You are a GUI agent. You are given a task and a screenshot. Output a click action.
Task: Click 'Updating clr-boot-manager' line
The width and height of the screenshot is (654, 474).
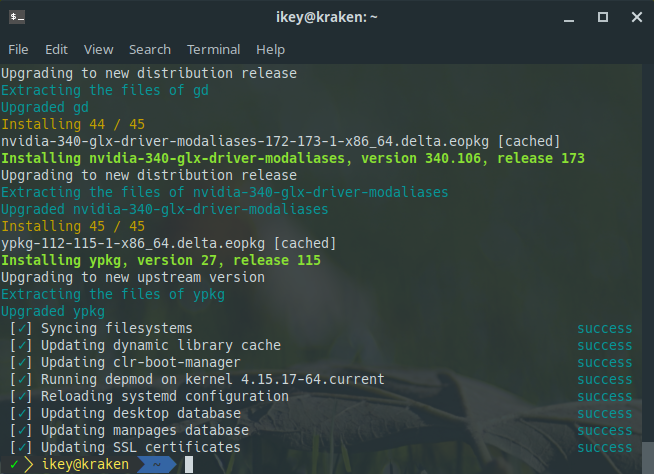(141, 362)
